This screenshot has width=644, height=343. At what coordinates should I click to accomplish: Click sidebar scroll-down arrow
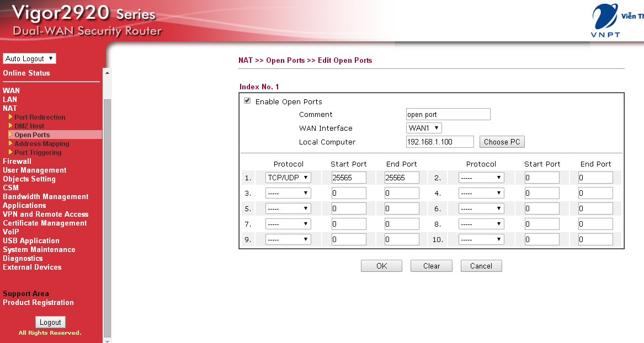click(x=107, y=341)
